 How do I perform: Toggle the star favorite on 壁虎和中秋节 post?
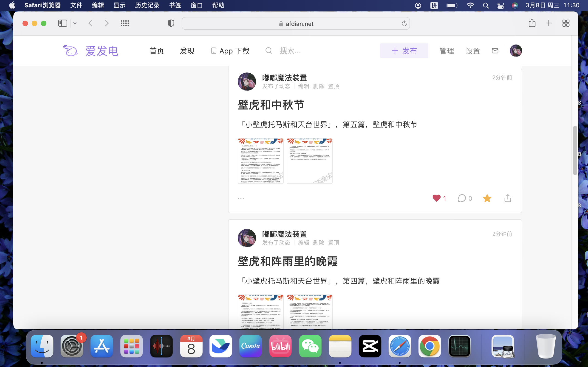click(x=487, y=198)
